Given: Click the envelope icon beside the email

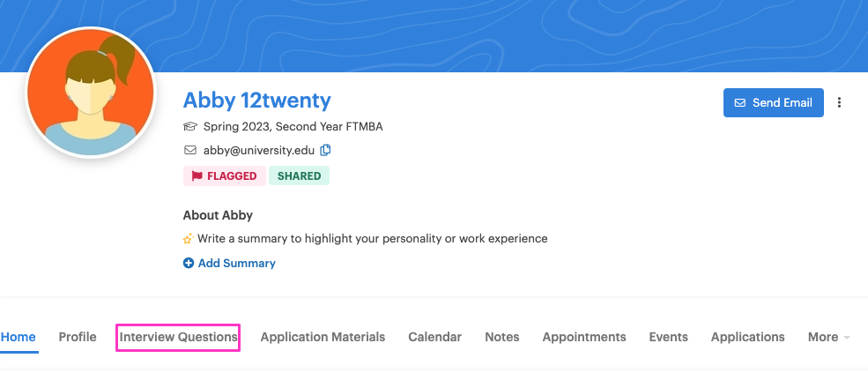Looking at the screenshot, I should tap(189, 150).
